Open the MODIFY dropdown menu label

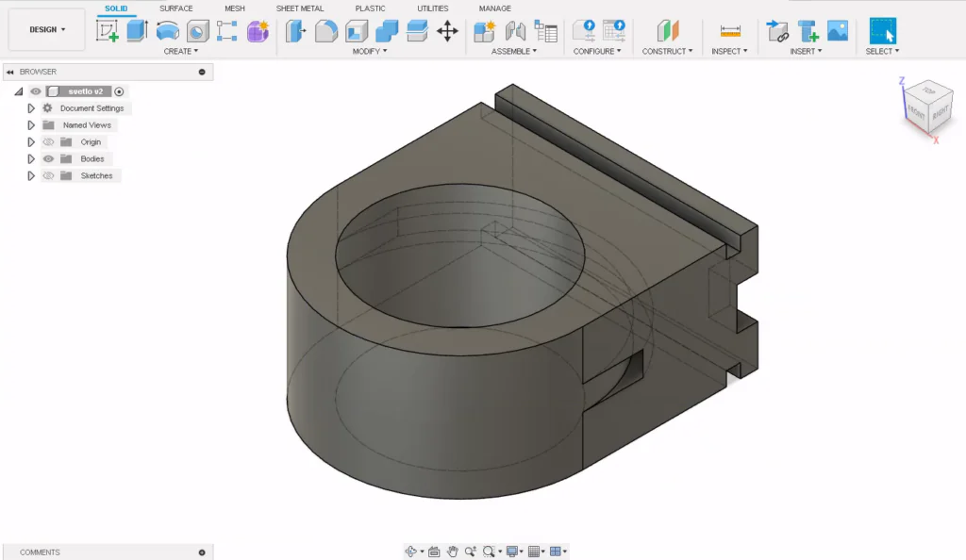pos(369,51)
